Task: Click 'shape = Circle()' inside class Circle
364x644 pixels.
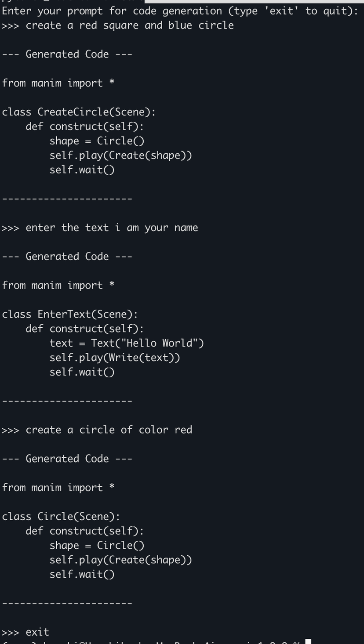Action: (x=97, y=546)
